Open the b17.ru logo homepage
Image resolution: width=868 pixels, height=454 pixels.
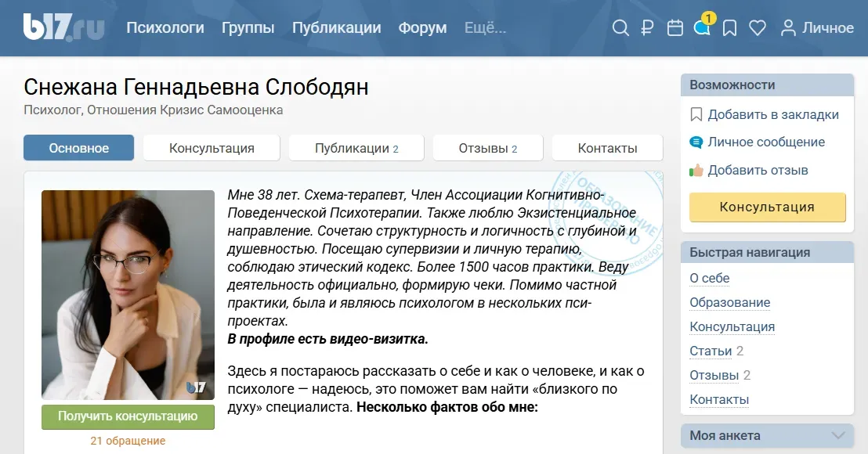63,27
